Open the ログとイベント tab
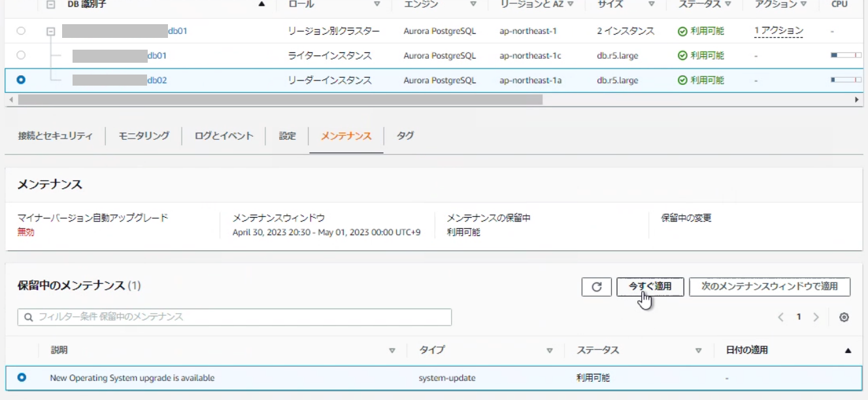 224,136
